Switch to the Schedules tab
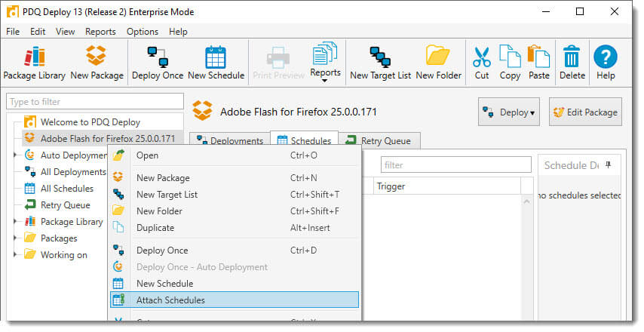Screen dimensions: 644x332 click(305, 140)
